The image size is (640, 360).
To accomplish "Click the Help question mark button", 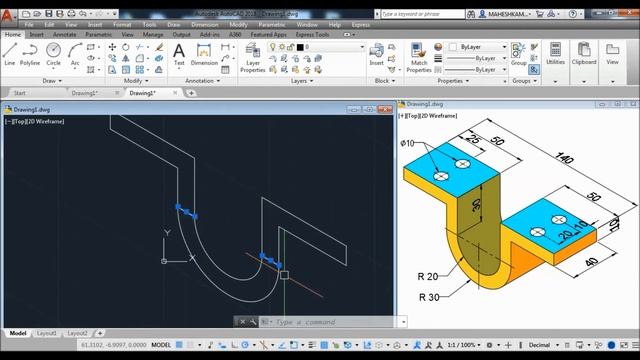I will click(x=573, y=14).
